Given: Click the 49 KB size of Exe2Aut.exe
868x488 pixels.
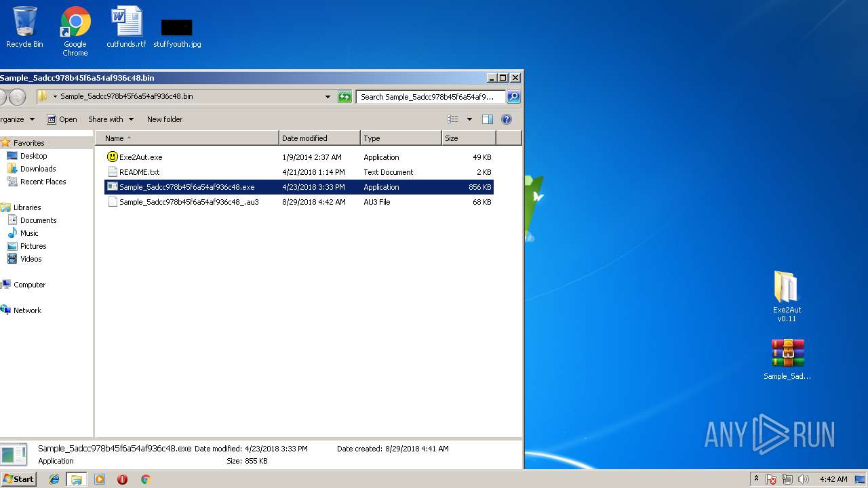Looking at the screenshot, I should [x=481, y=157].
